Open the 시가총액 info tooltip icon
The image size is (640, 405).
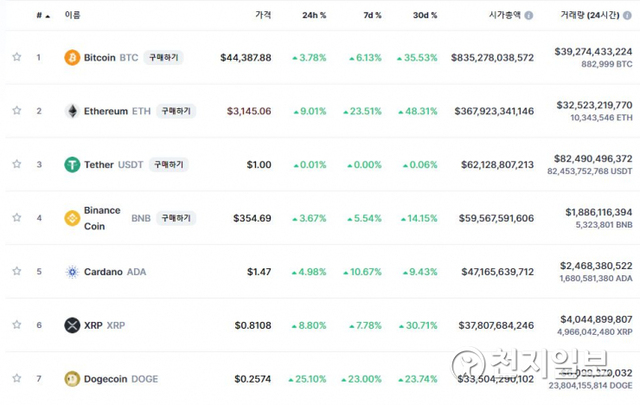pyautogui.click(x=529, y=16)
